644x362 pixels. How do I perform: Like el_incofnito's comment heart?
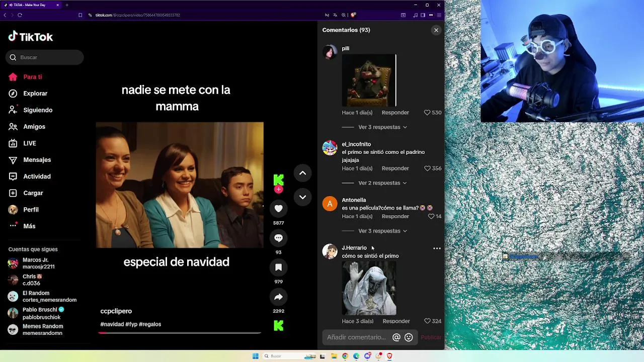[427, 168]
